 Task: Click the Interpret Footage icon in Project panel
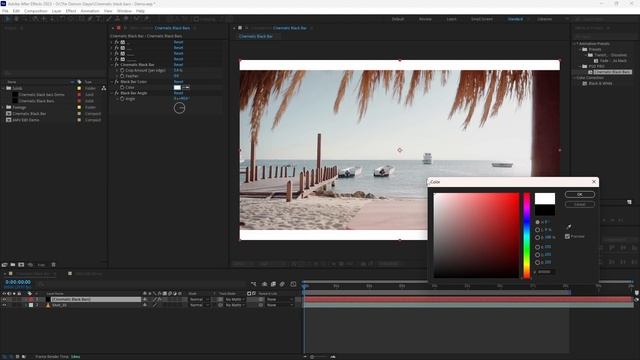(x=4, y=264)
